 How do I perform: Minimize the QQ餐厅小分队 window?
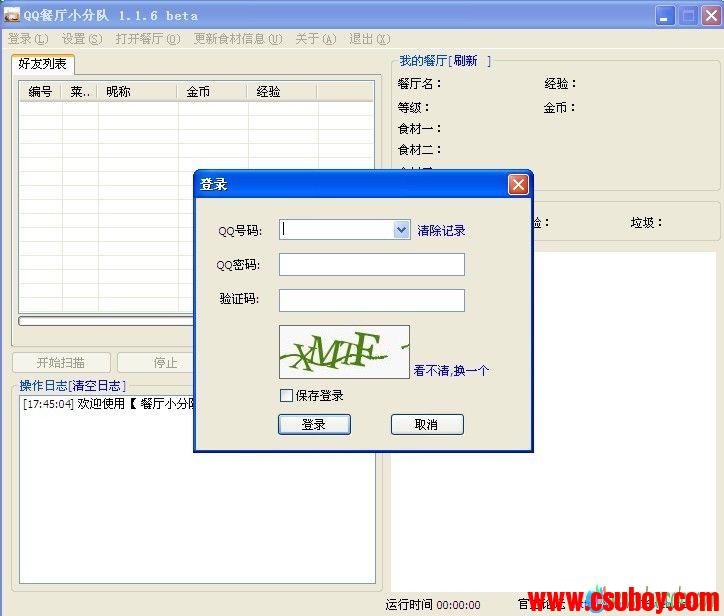point(665,16)
